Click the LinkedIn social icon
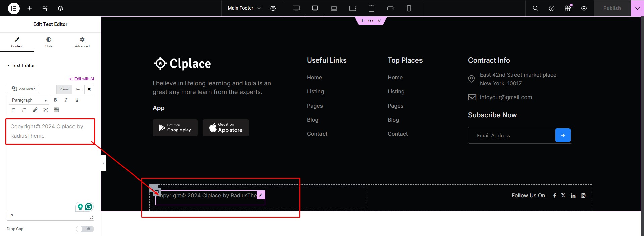The width and height of the screenshot is (644, 236). click(x=573, y=196)
